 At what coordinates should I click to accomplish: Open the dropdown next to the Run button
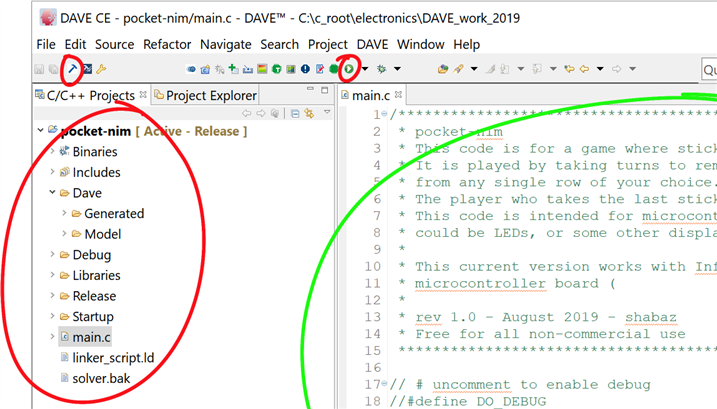[365, 69]
